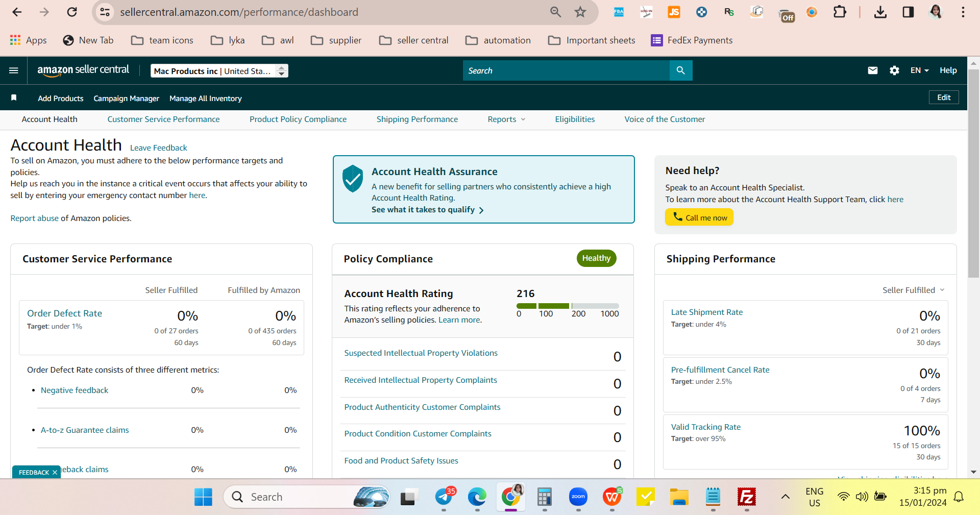The image size is (980, 515).
Task: Focus the Seller Central search field
Action: 566,70
